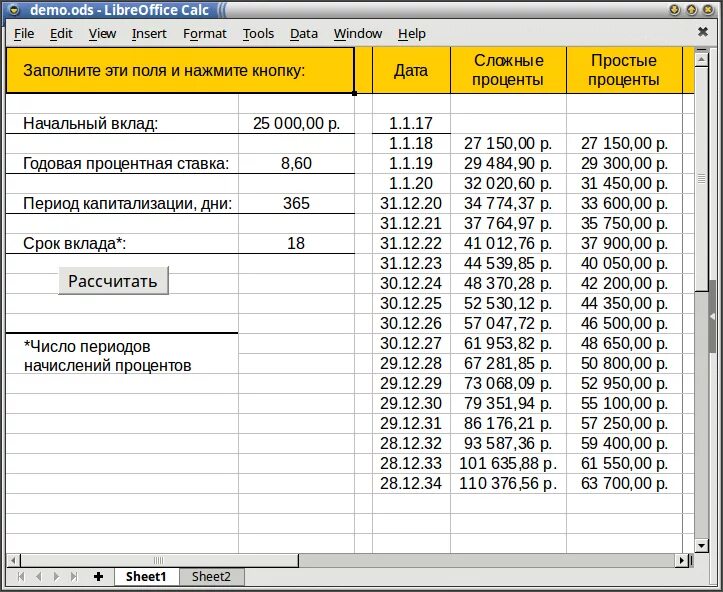
Task: Select the Срок вклада label cell
Action: (122, 243)
